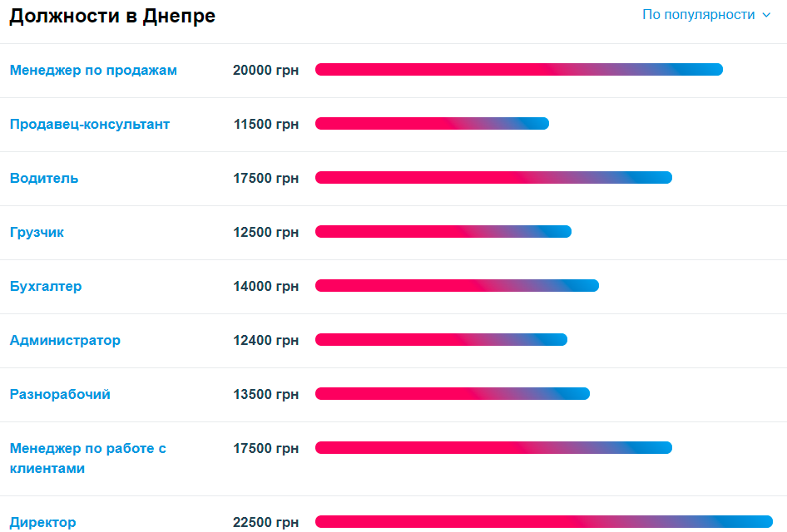Click the Грузчик salary bar
This screenshot has height=532, width=787.
click(x=443, y=232)
